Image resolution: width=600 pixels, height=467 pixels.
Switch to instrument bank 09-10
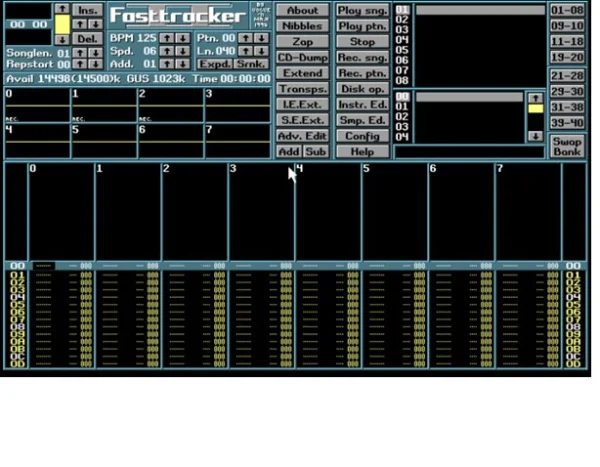[567, 26]
